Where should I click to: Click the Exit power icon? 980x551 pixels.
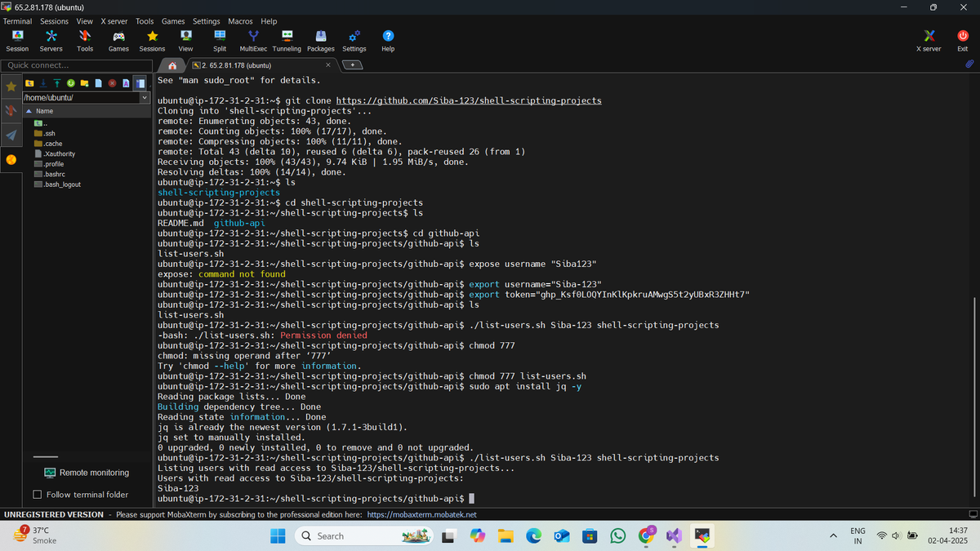point(963,41)
